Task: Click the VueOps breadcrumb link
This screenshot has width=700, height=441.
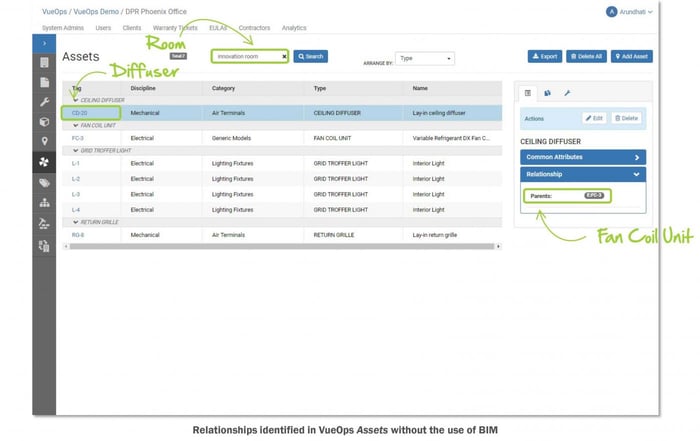Action: [54, 12]
